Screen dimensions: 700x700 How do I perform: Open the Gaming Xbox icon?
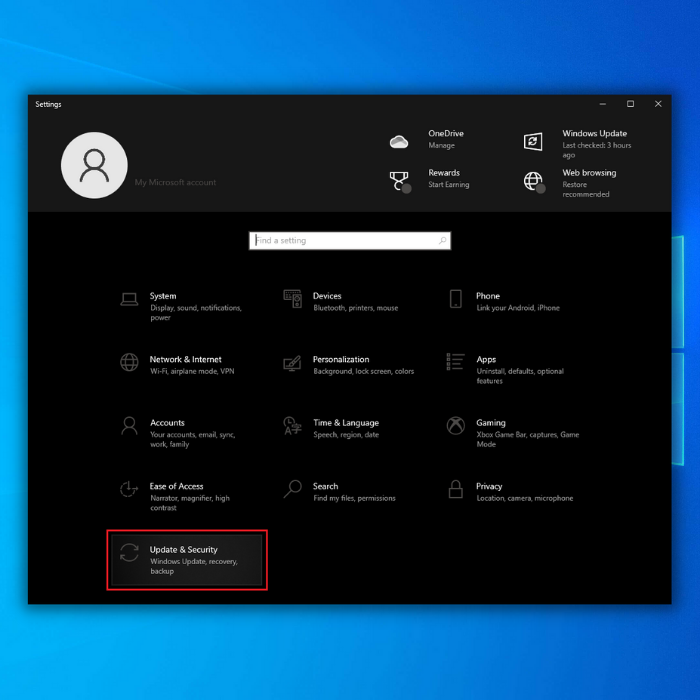pos(455,425)
